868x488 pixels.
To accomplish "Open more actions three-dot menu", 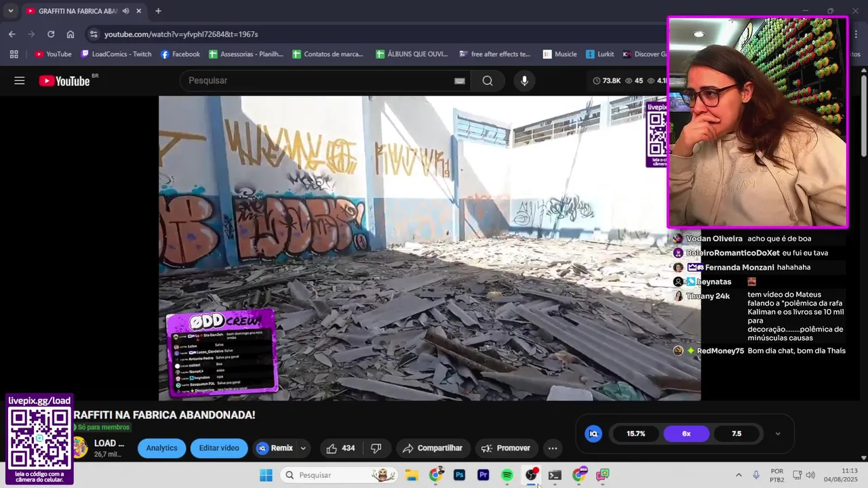I will pyautogui.click(x=553, y=448).
